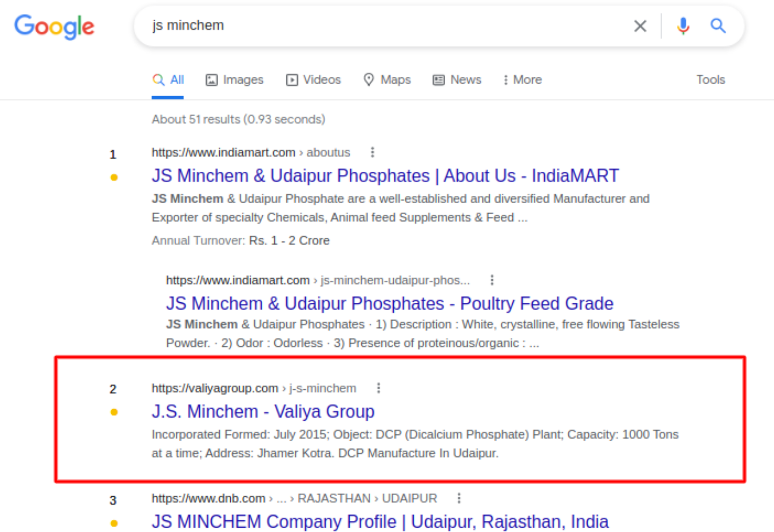
Task: Open the three-dot menu for Poultry Feed Grade result
Action: (x=492, y=280)
